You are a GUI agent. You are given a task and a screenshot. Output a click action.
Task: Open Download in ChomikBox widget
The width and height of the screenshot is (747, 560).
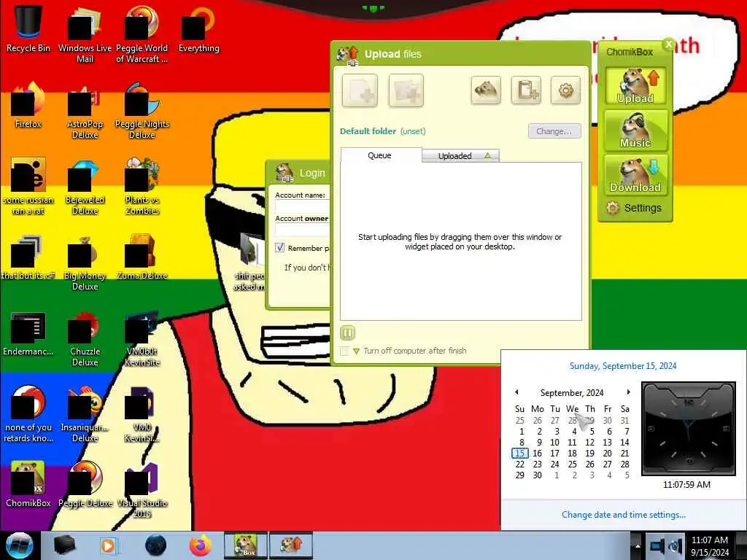(635, 175)
